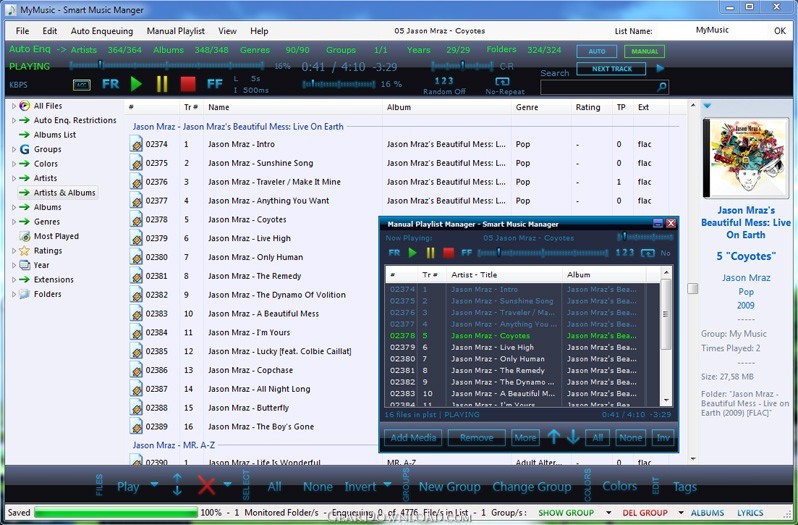Click the FF fast forward control in main player

tap(215, 84)
